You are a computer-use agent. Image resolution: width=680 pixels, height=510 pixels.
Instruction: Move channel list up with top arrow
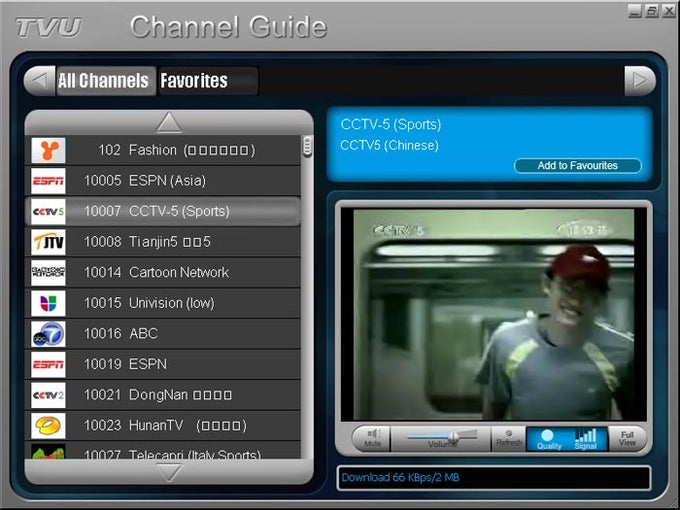point(169,122)
